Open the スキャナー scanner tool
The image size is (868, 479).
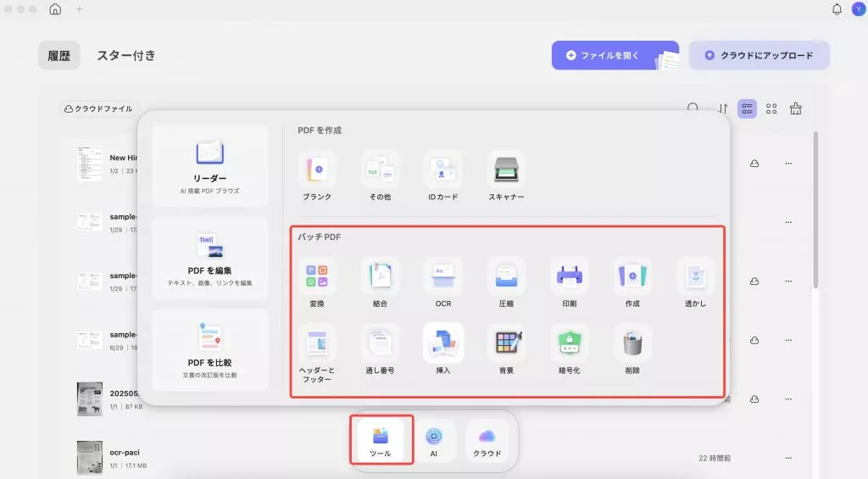point(506,176)
